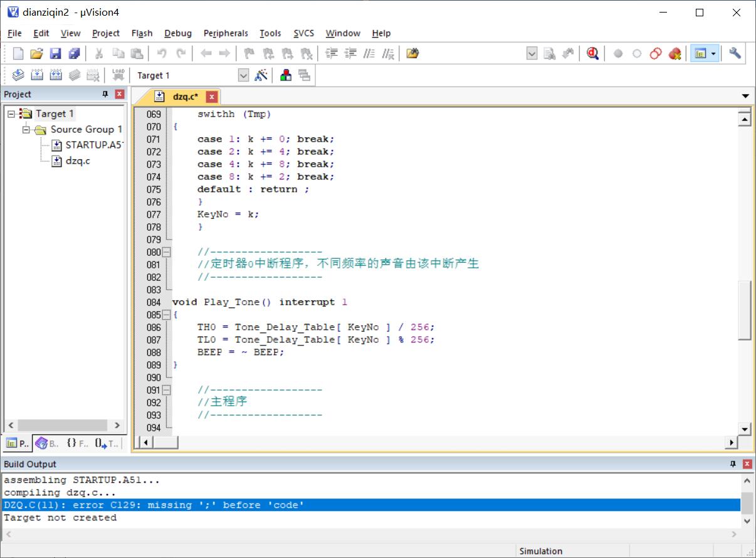Rebuild all target files icon
Image resolution: width=756 pixels, height=558 pixels.
[x=56, y=75]
